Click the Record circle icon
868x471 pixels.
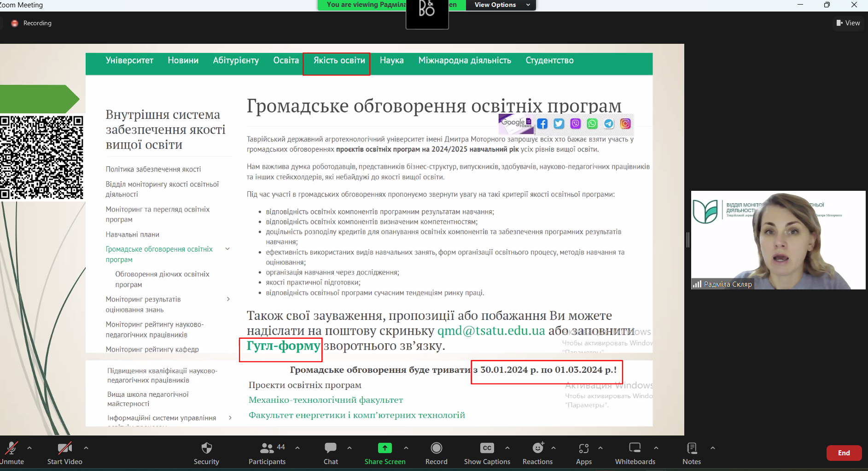pos(437,448)
